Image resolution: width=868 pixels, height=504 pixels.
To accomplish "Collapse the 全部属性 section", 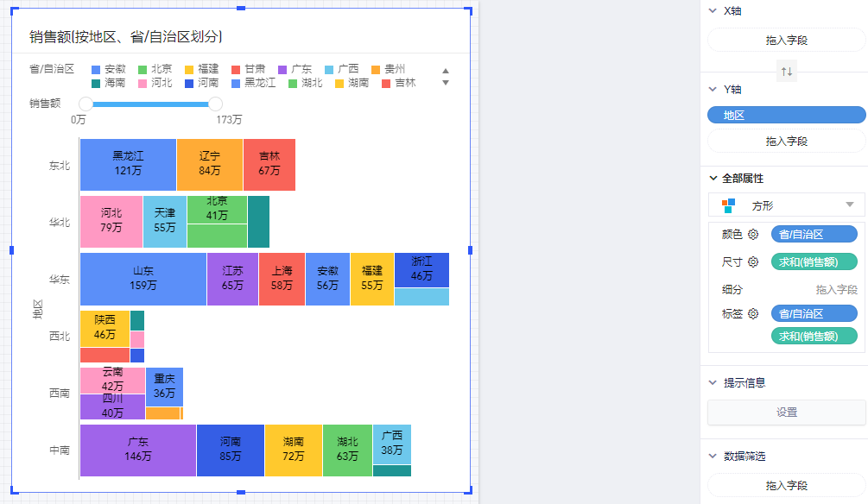I will [713, 179].
